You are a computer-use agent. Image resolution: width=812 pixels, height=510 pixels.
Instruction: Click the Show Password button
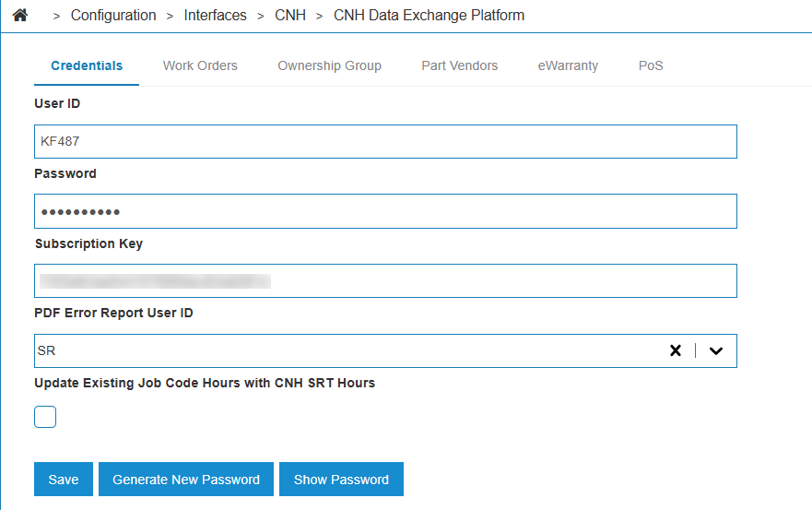tap(341, 480)
